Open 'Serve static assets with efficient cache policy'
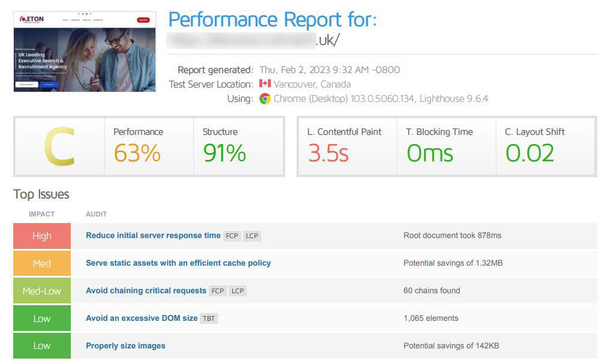The height and width of the screenshot is (364, 611). coord(178,263)
